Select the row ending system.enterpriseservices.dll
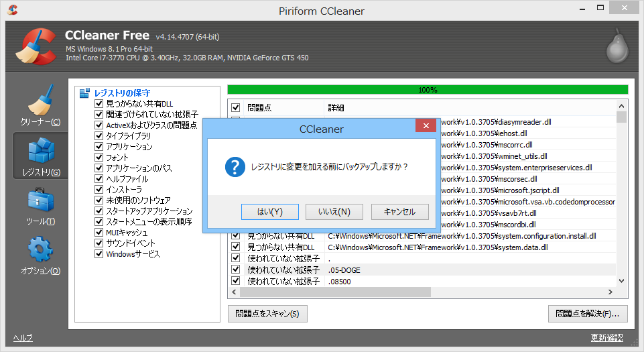The image size is (644, 352). pos(528,168)
